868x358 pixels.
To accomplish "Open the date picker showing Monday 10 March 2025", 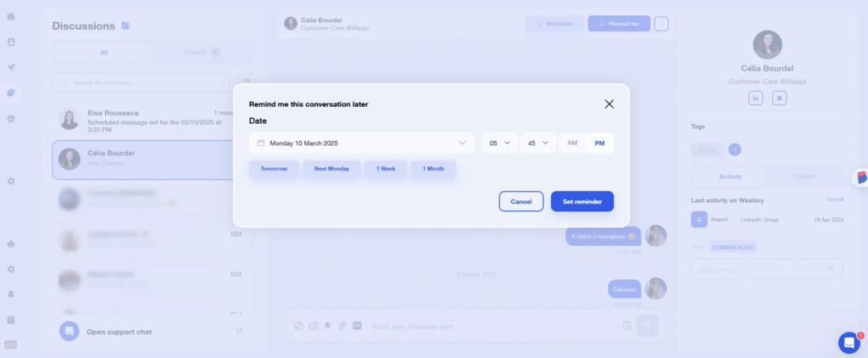I will pos(362,143).
